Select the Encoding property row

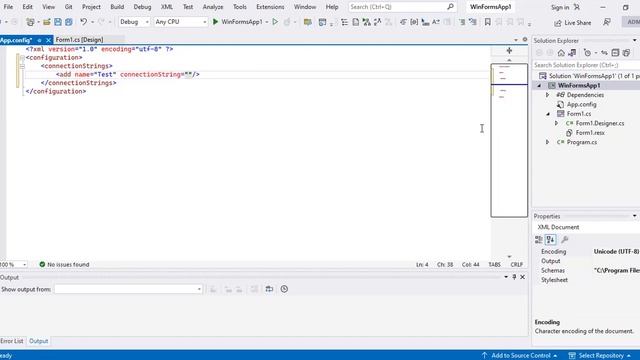[x=587, y=252]
